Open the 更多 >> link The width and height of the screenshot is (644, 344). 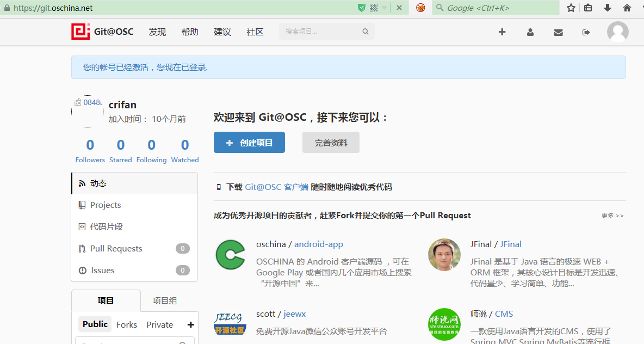point(612,216)
